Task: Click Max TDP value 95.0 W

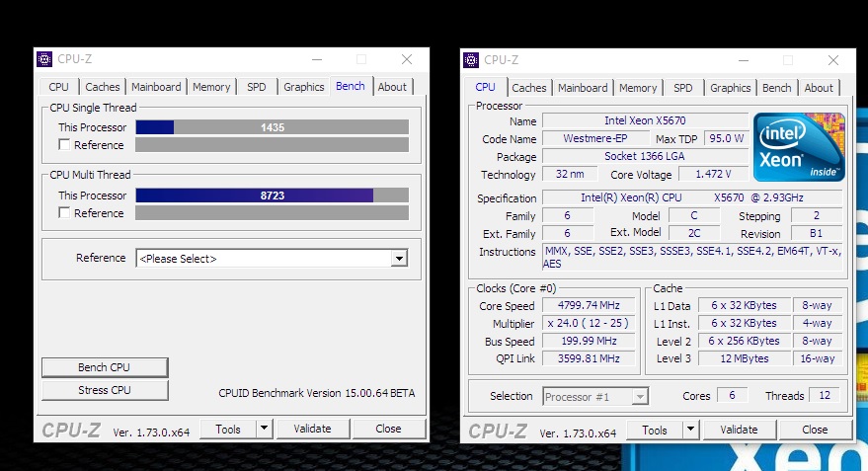Action: pyautogui.click(x=726, y=138)
